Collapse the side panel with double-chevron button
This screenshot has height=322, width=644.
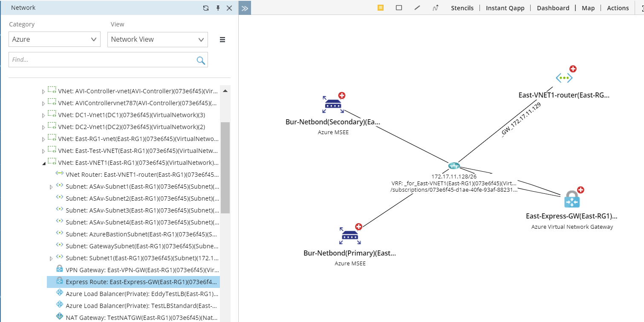[245, 8]
